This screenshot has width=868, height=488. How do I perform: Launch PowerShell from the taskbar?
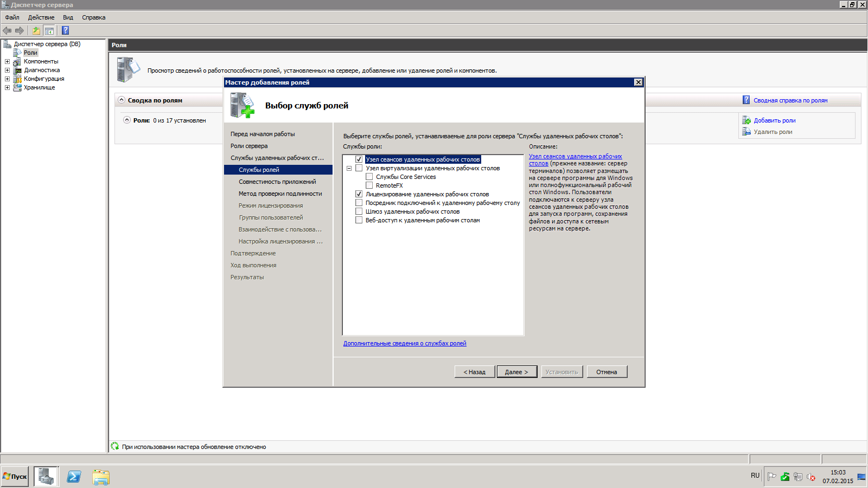74,477
